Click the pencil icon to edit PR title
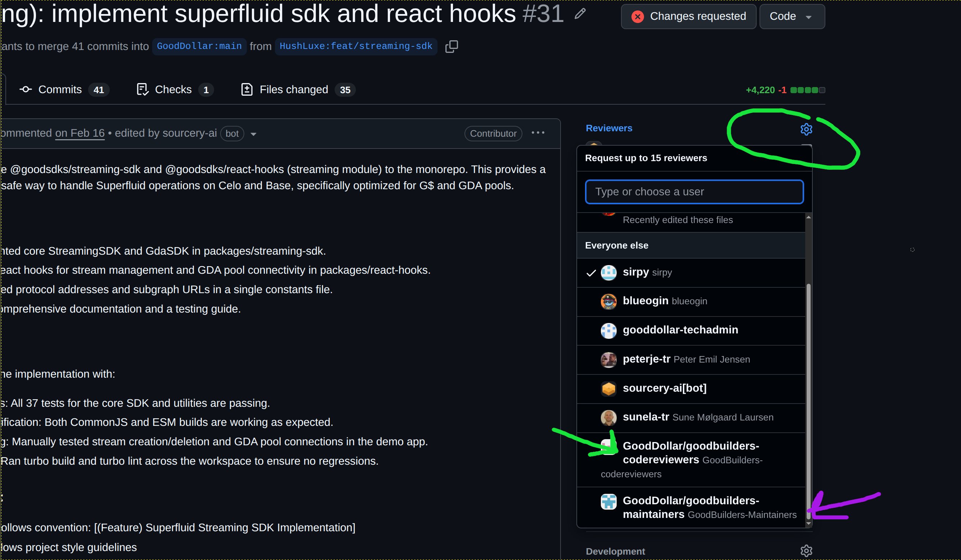Image resolution: width=961 pixels, height=560 pixels. pyautogui.click(x=580, y=14)
